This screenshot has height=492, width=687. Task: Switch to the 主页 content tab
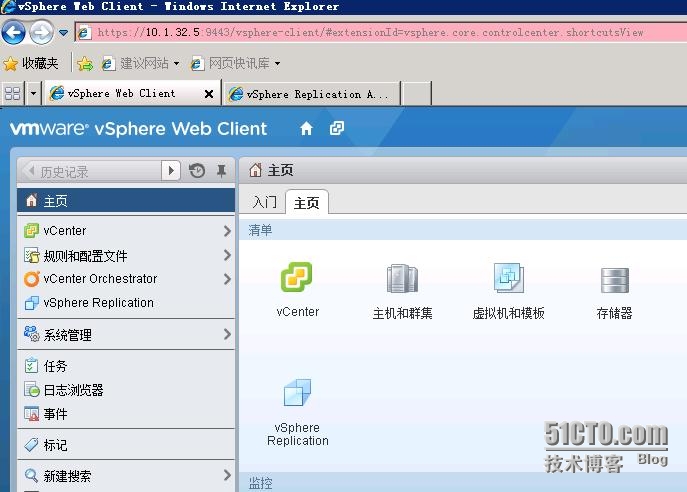(x=307, y=202)
